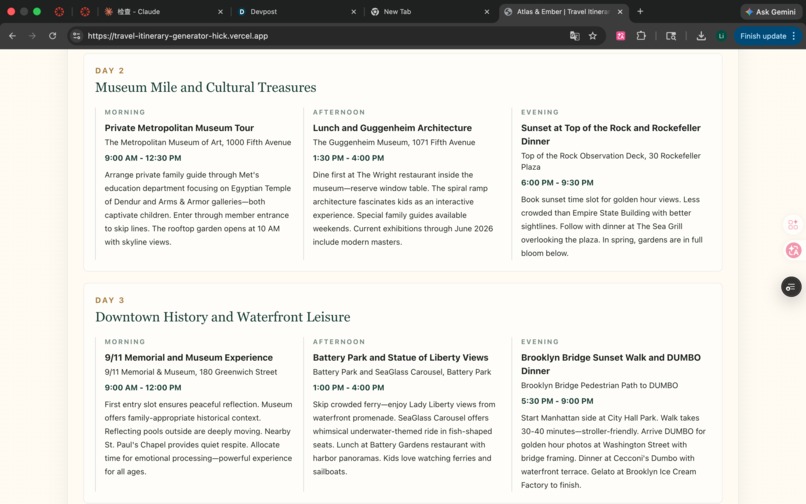Open the second pinned tab
The height and width of the screenshot is (504, 806).
85,11
